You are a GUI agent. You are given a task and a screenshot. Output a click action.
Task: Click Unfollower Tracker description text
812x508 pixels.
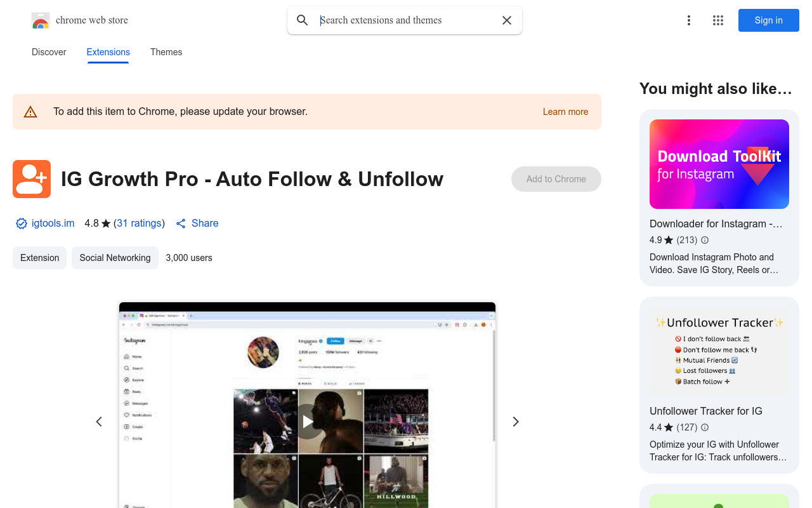click(718, 451)
